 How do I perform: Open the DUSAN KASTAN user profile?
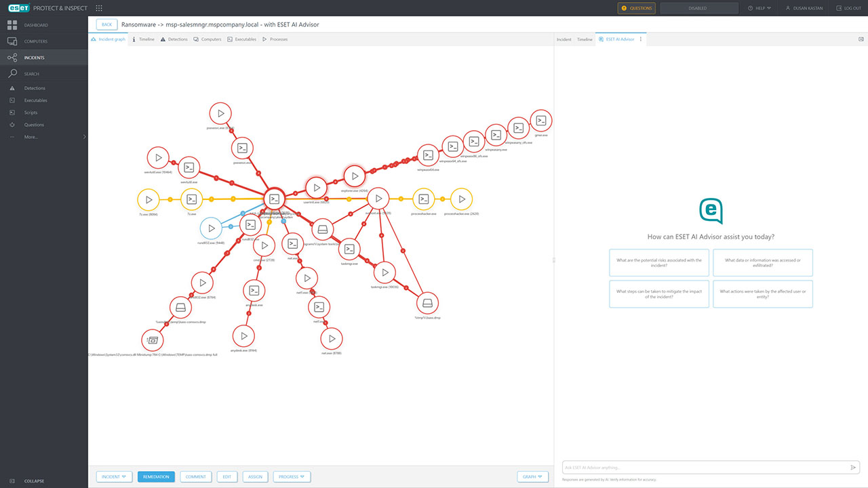(x=806, y=8)
